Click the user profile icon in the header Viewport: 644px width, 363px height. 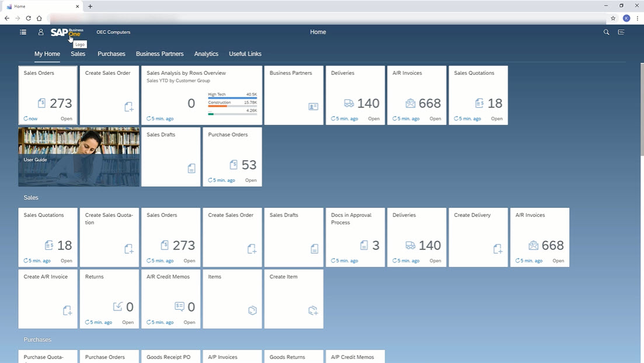point(41,32)
